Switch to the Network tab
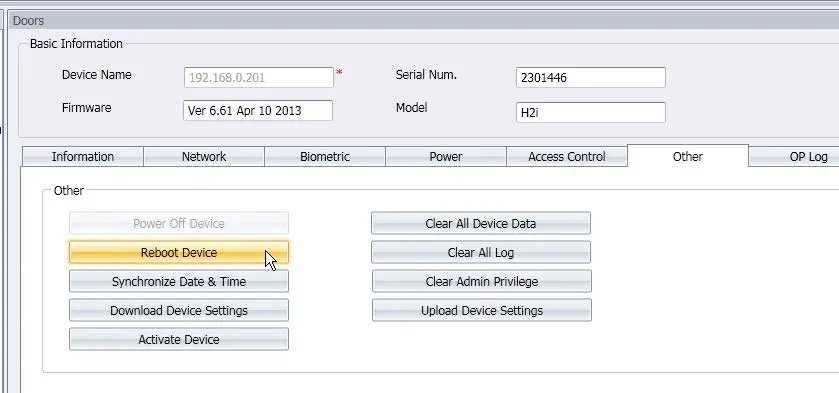839x393 pixels. coord(204,156)
